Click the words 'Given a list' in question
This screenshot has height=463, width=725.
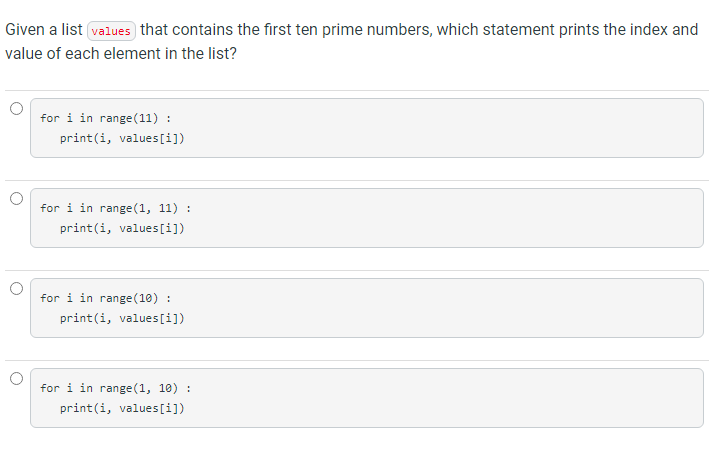(43, 30)
